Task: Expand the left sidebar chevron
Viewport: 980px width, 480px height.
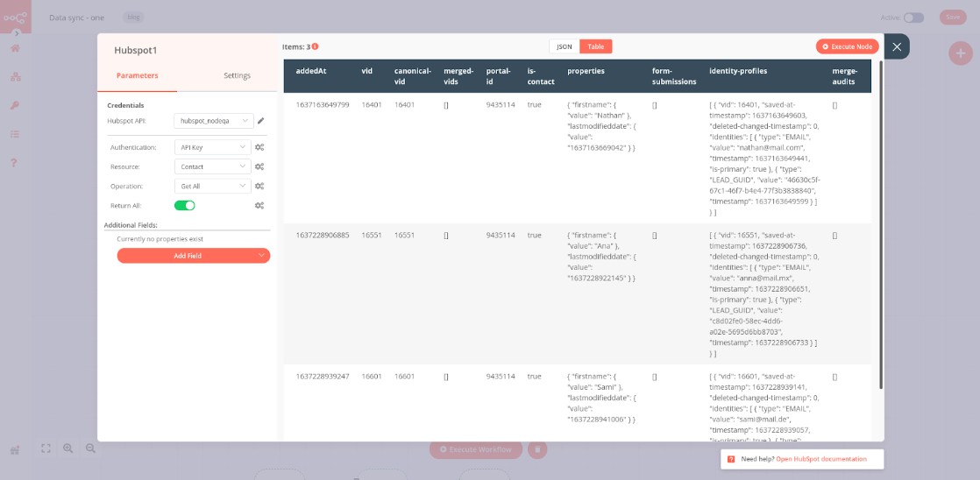Action: [18, 32]
